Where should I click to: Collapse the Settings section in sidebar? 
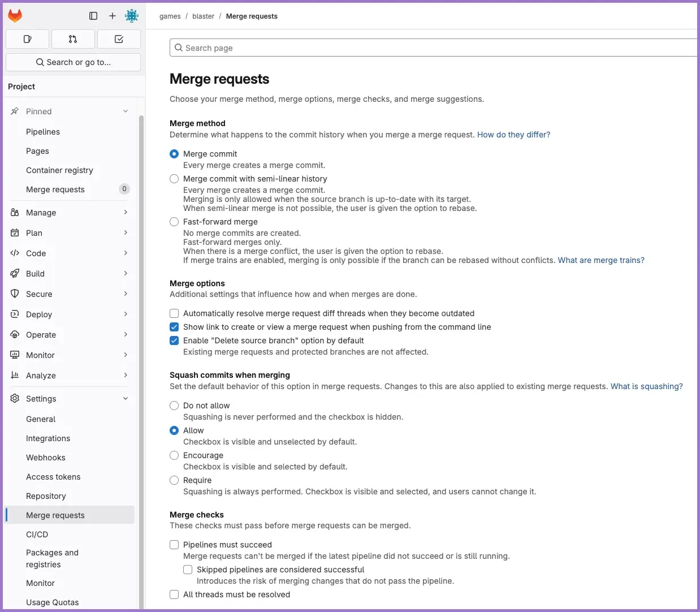[x=126, y=399]
